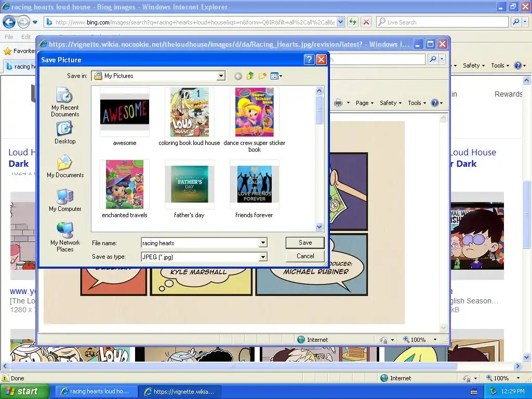Open My Documents in places bar
This screenshot has height=399, width=532.
tap(65, 166)
